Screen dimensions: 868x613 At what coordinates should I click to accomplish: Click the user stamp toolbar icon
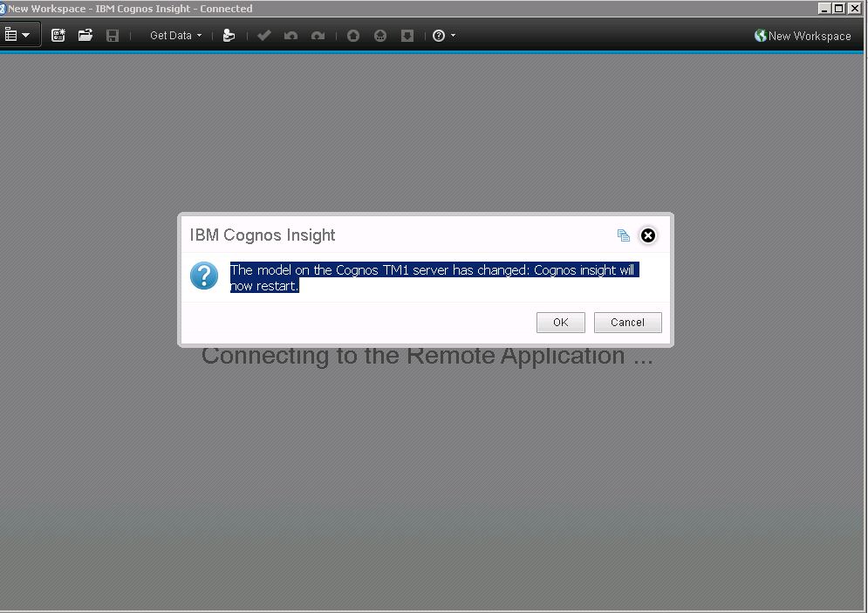click(229, 36)
